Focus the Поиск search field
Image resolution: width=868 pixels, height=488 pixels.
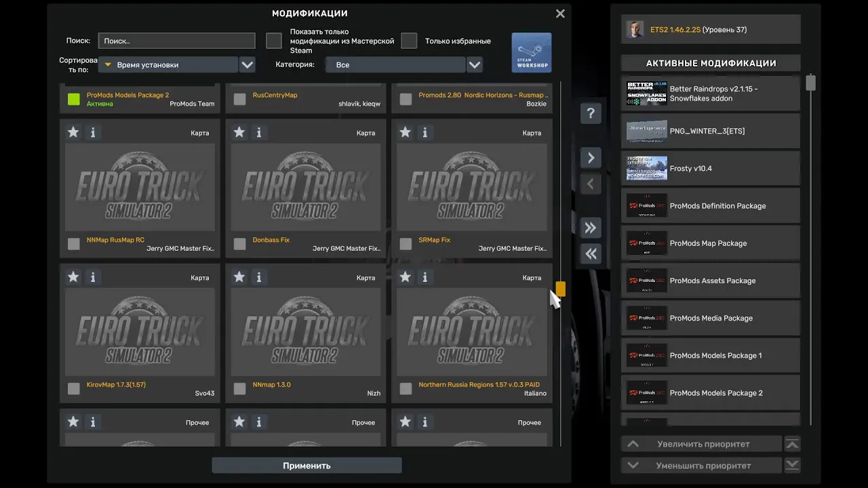pos(177,41)
